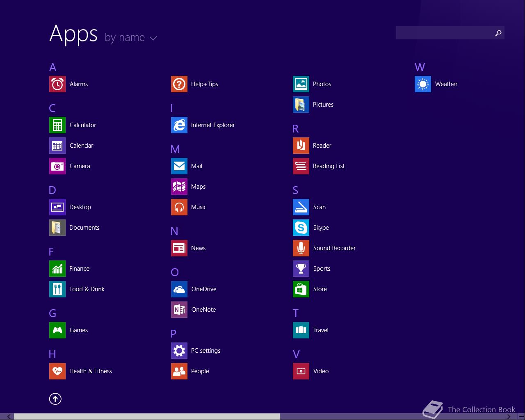Jump via letter heading A
525x420 pixels.
[x=52, y=67]
